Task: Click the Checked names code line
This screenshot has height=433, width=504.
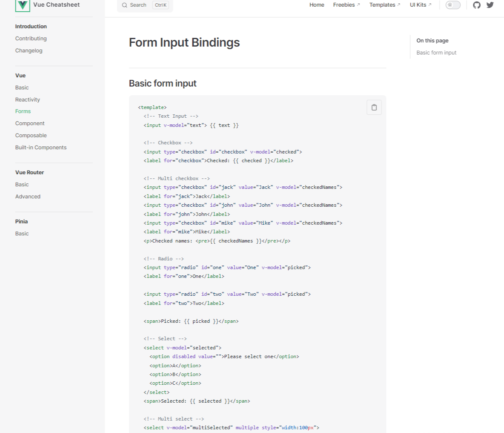Action: point(217,241)
